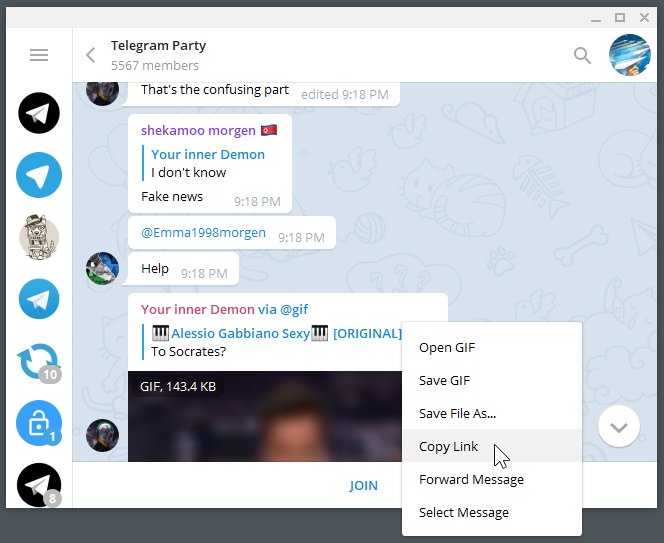Select Copy Link menu entry
664x543 pixels.
(x=492, y=446)
